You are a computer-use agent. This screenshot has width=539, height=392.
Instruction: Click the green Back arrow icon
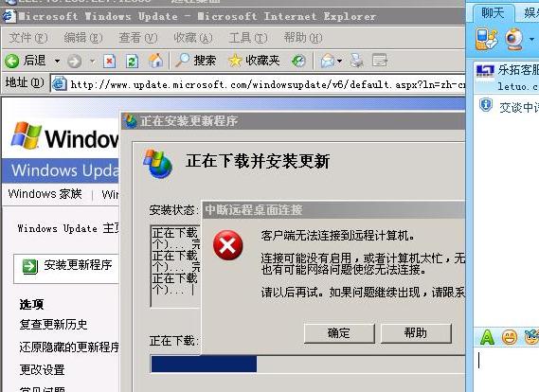point(12,62)
